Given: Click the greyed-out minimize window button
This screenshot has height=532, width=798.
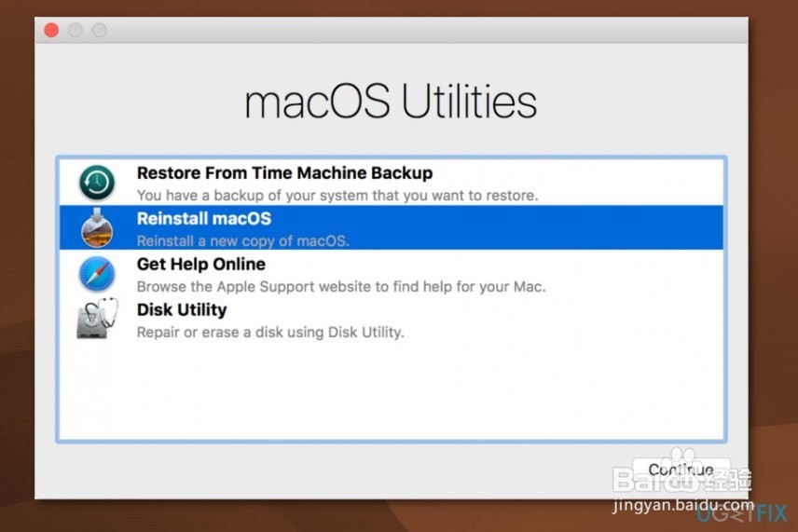Looking at the screenshot, I should click(76, 30).
